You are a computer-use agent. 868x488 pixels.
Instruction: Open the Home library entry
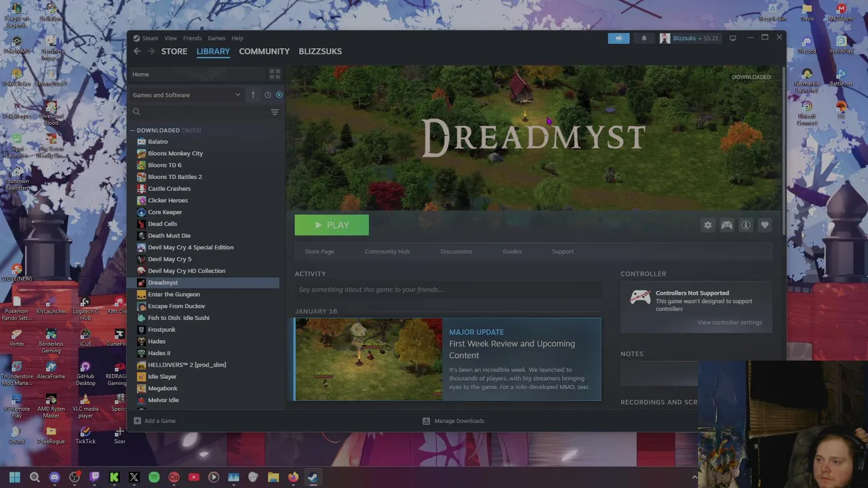coord(197,74)
